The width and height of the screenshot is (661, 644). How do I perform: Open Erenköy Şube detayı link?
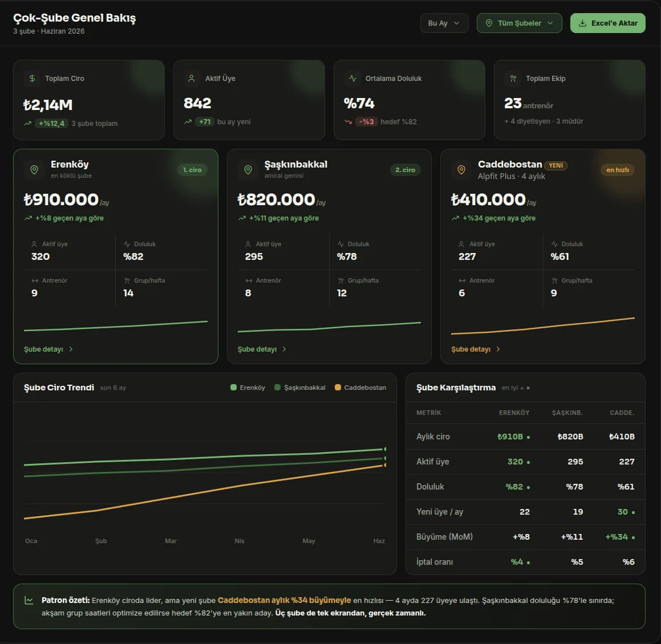48,349
